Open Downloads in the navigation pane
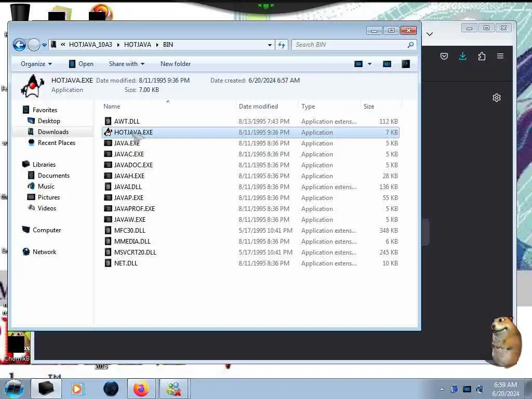 tap(53, 131)
